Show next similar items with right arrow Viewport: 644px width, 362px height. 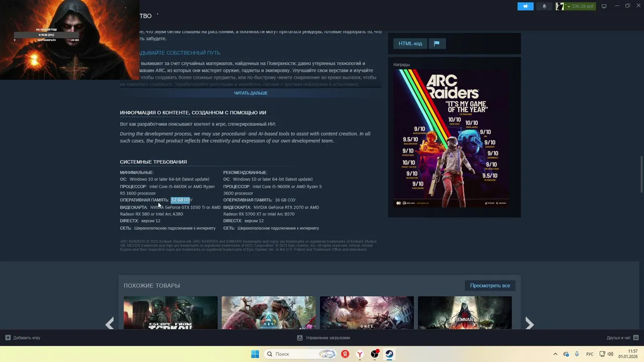[x=529, y=324]
